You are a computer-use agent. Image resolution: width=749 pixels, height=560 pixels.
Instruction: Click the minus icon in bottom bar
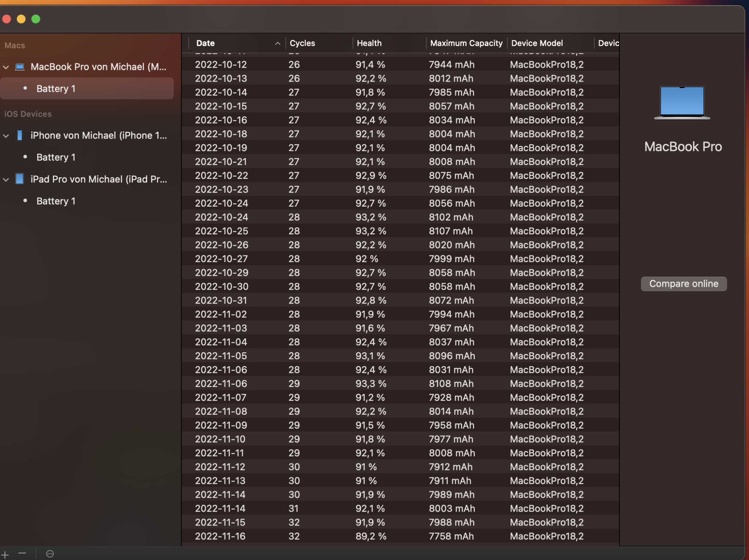(x=22, y=553)
